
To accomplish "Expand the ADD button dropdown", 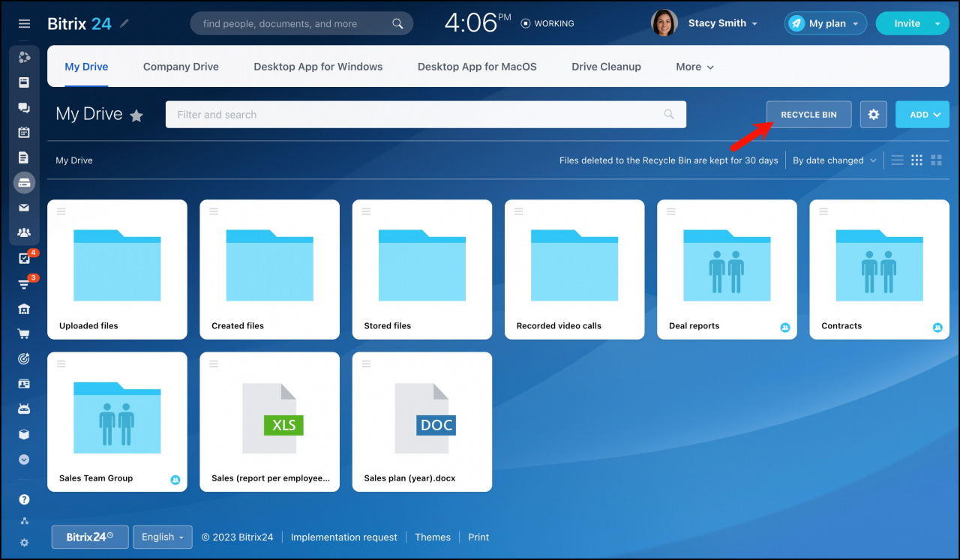I will [x=922, y=115].
